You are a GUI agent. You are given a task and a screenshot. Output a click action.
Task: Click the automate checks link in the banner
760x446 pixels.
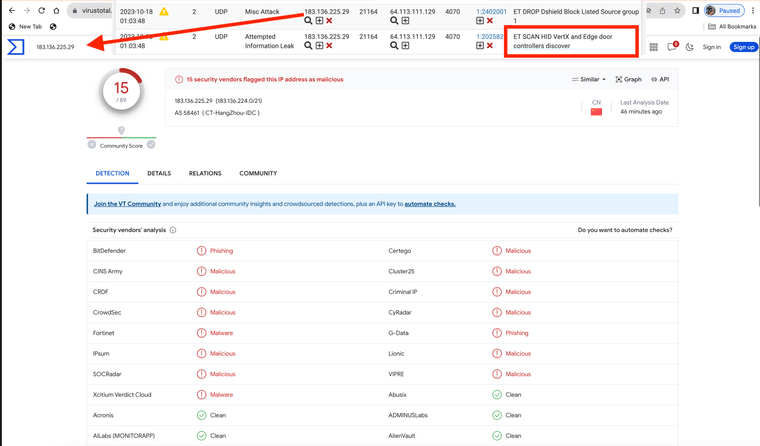pos(430,204)
